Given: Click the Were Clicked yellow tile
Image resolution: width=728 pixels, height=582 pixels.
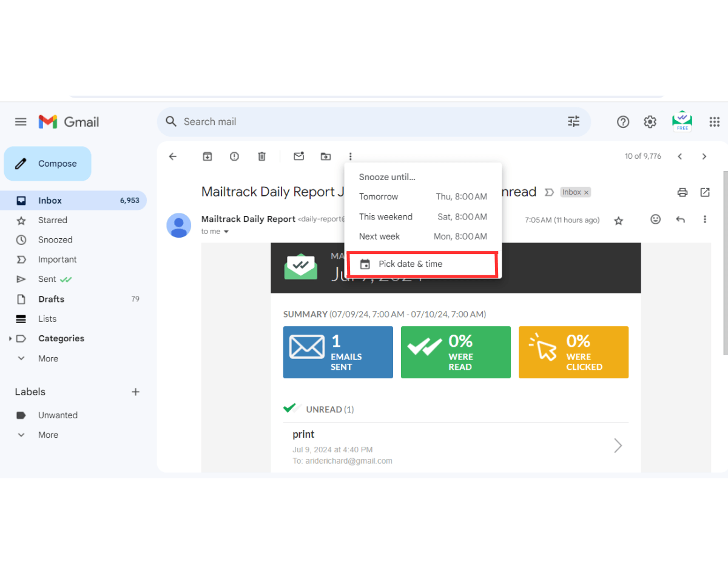Looking at the screenshot, I should click(x=573, y=352).
